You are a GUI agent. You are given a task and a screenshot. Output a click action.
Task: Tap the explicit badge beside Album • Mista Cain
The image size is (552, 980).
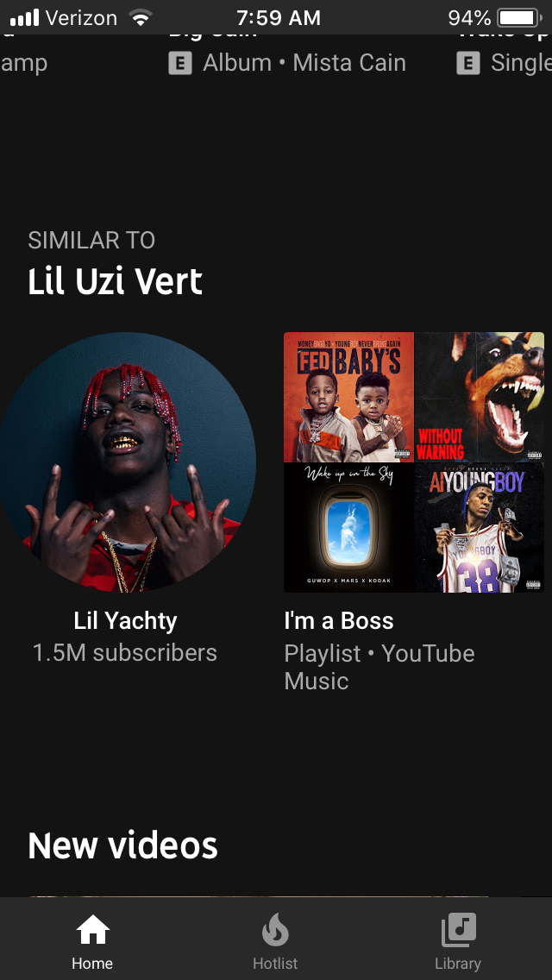[180, 63]
